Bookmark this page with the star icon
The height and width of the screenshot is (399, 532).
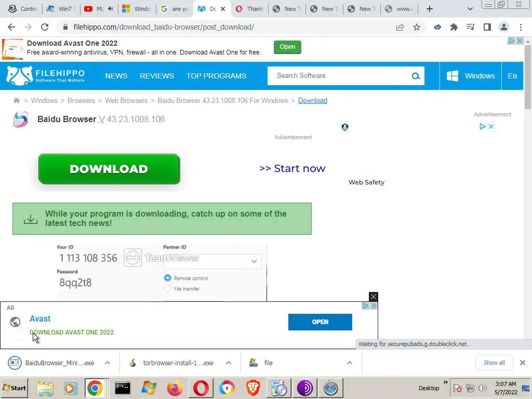point(417,27)
